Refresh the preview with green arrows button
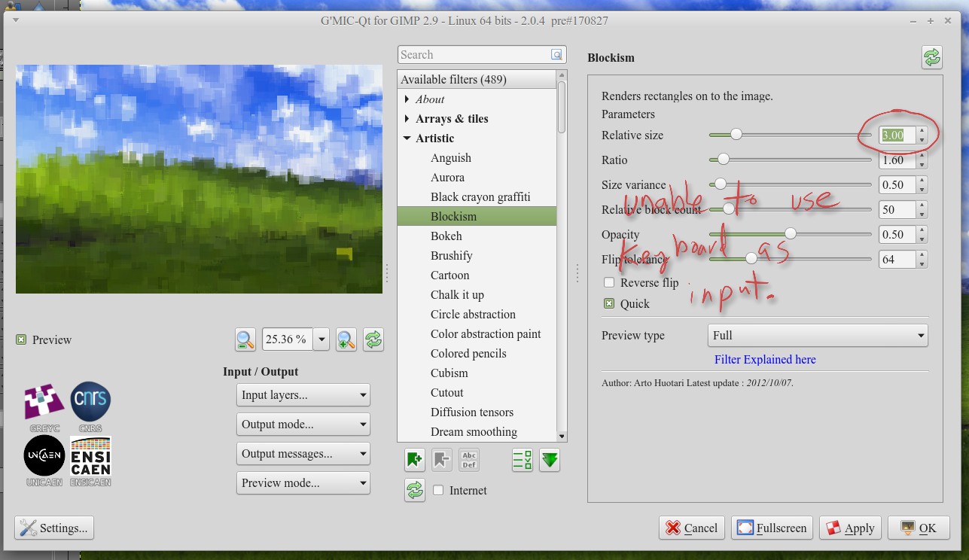Image resolution: width=969 pixels, height=560 pixels. point(373,340)
